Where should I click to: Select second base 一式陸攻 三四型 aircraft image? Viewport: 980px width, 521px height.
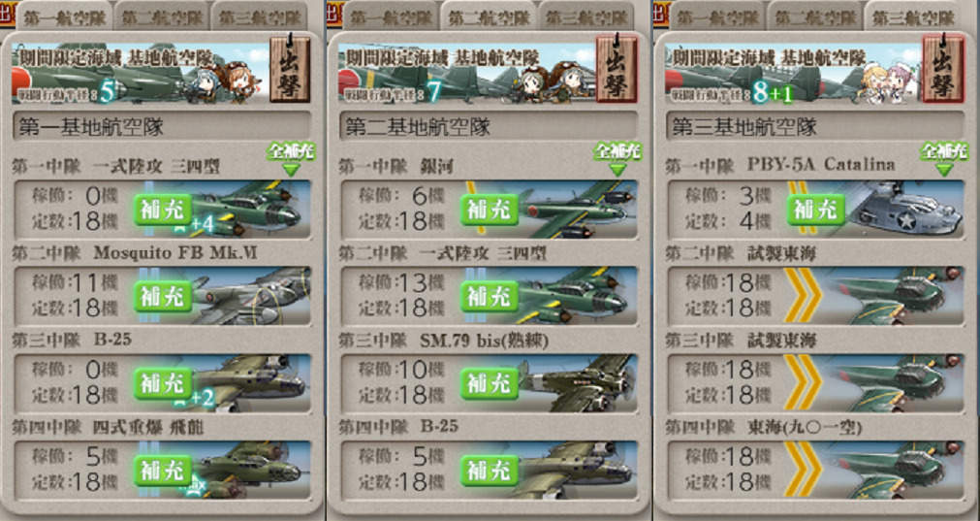[x=576, y=296]
